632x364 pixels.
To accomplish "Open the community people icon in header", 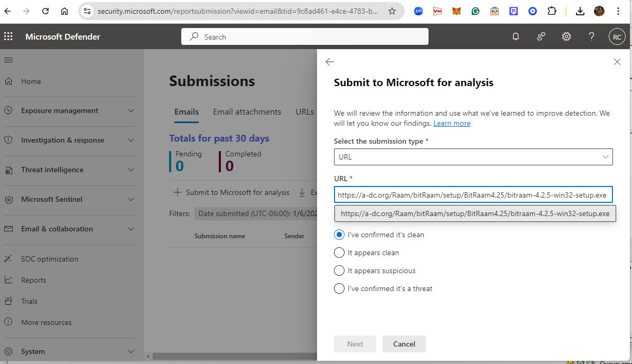I will pos(541,36).
